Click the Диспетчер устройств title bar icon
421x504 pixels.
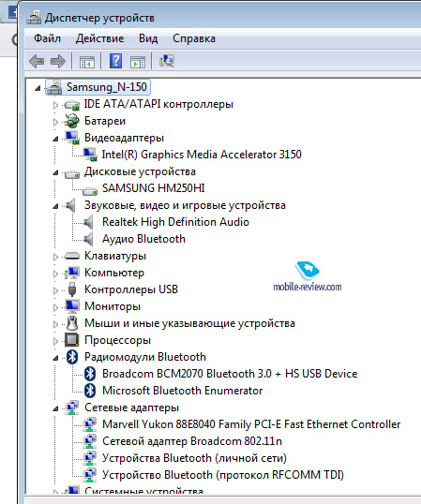[x=34, y=18]
